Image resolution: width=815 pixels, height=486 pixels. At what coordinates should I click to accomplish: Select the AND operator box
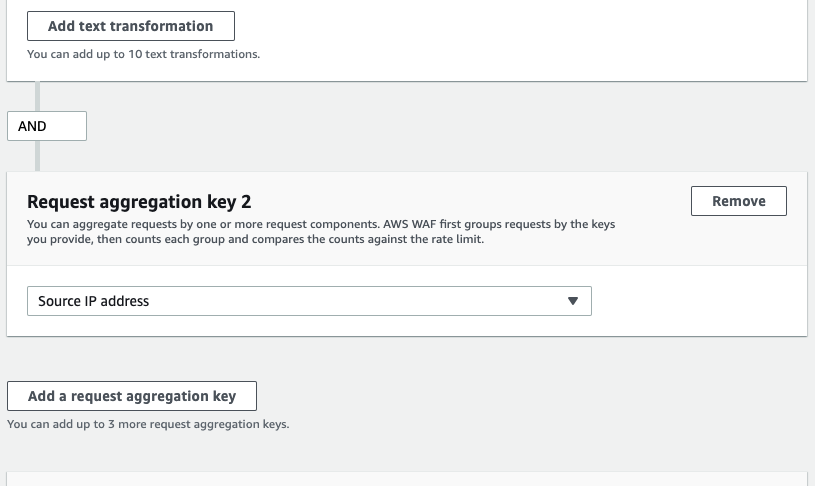[x=47, y=126]
